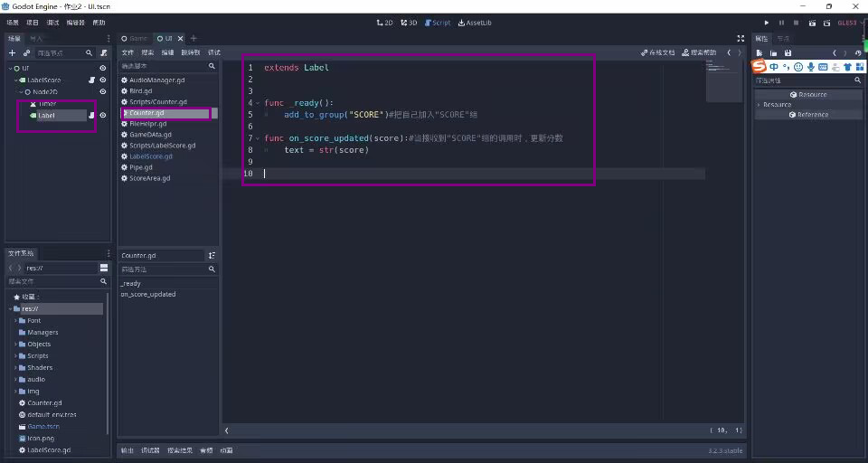868x463 pixels.
Task: Click the sort methods icon beside Counter.gd
Action: [x=212, y=256]
